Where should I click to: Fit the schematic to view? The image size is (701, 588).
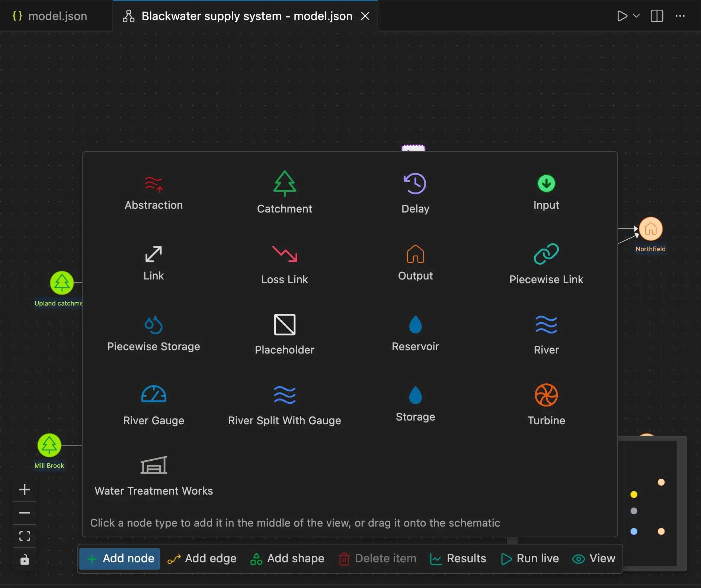[25, 536]
